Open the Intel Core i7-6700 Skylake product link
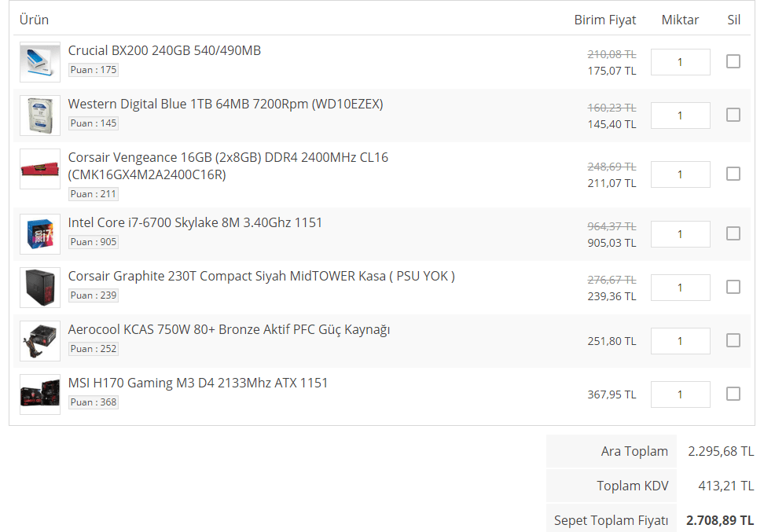Viewport: 764px width, 532px height. click(195, 222)
